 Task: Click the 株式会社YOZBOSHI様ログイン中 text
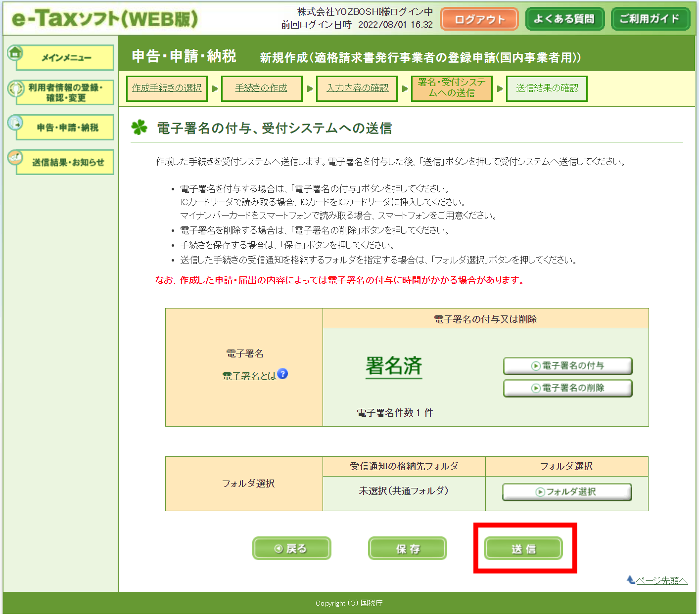365,11
